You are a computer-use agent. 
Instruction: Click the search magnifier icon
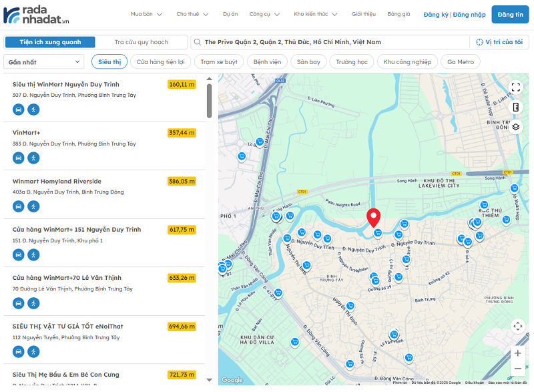pyautogui.click(x=198, y=42)
